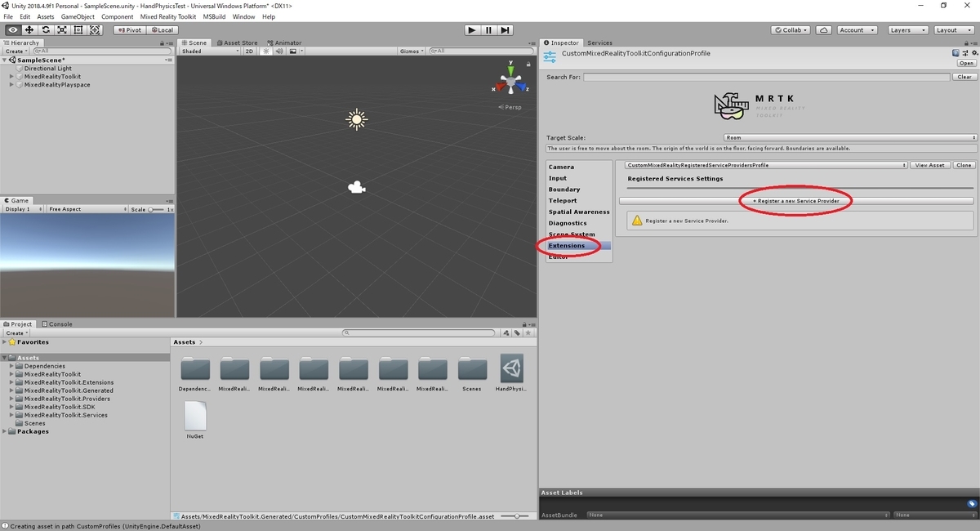
Task: Toggle scene effects image icon
Action: (x=294, y=51)
